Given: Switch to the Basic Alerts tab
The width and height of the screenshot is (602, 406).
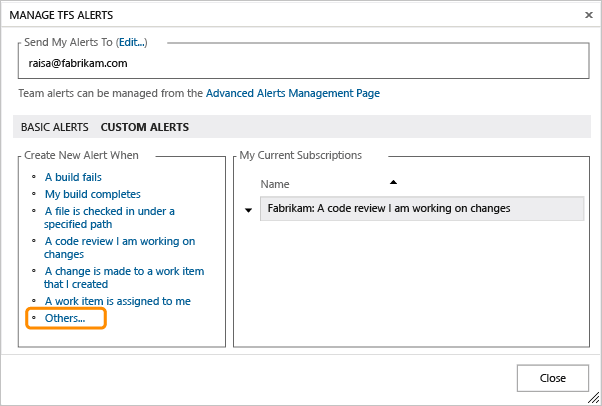Looking at the screenshot, I should click(55, 127).
